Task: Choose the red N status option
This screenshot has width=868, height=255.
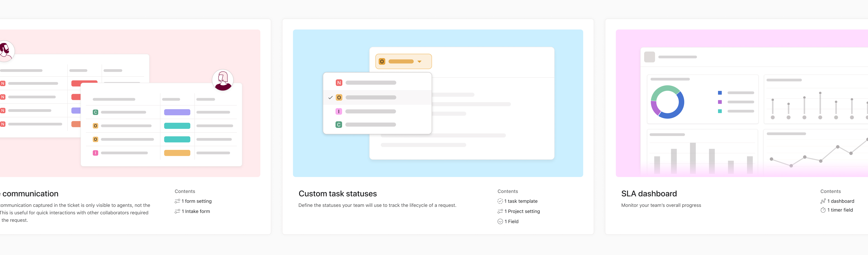Action: coord(371,83)
